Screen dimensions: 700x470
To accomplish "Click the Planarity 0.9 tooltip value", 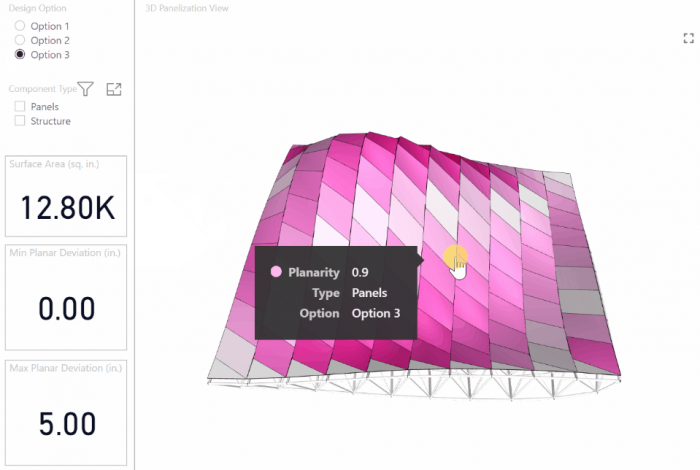I will [x=360, y=272].
